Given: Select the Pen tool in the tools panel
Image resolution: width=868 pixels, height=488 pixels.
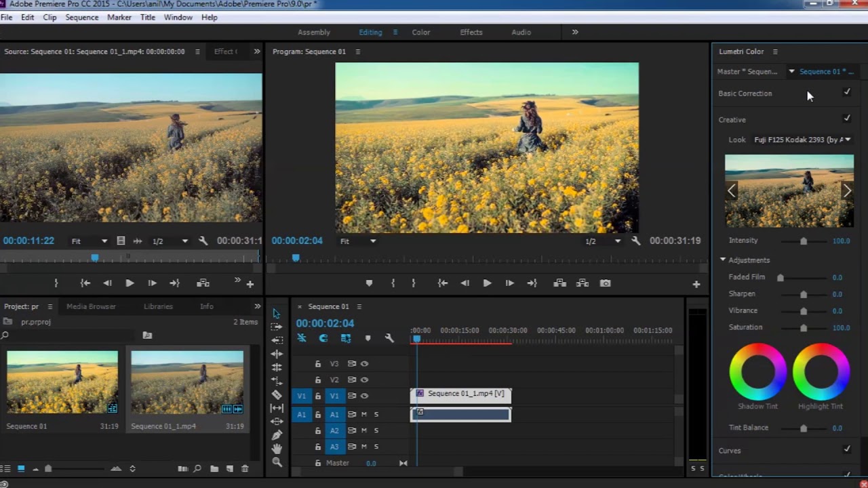Looking at the screenshot, I should pyautogui.click(x=277, y=435).
